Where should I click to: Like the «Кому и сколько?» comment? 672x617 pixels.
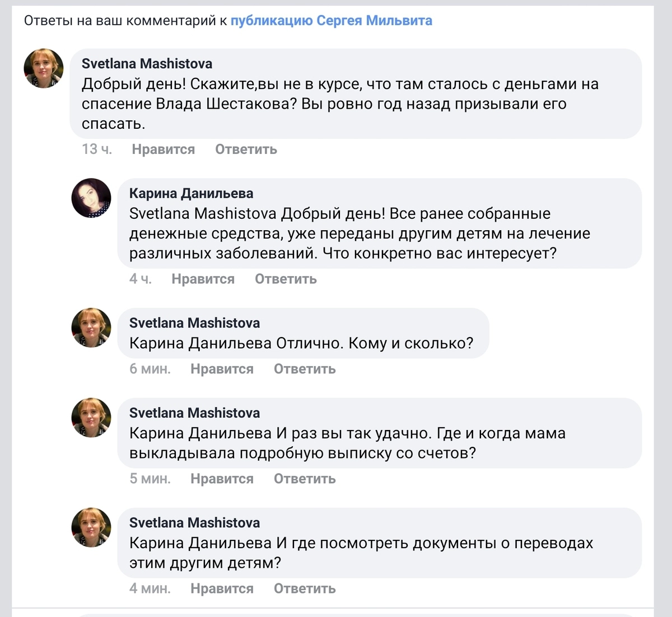pos(222,369)
